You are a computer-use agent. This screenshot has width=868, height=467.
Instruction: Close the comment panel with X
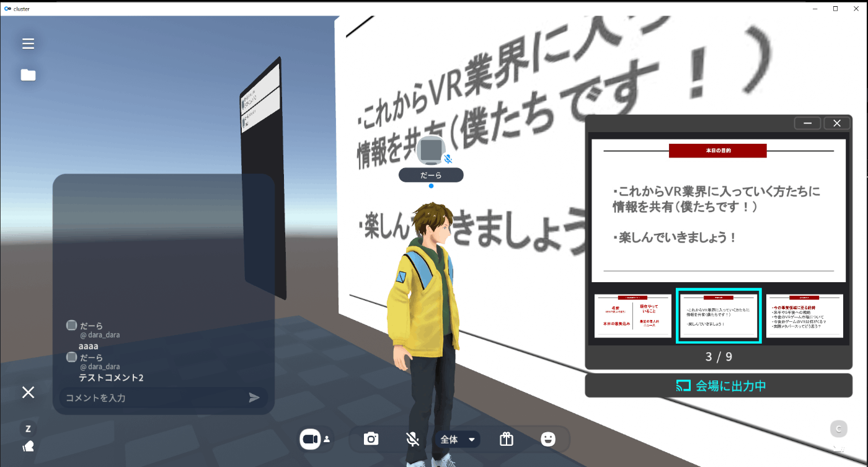tap(28, 392)
